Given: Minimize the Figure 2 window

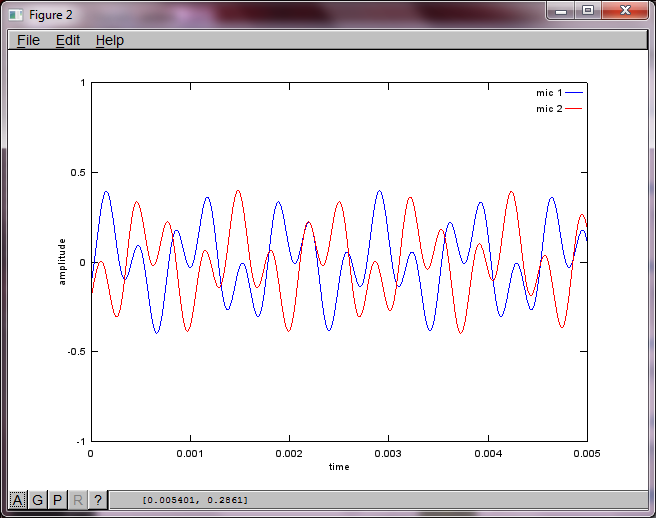Looking at the screenshot, I should (561, 10).
